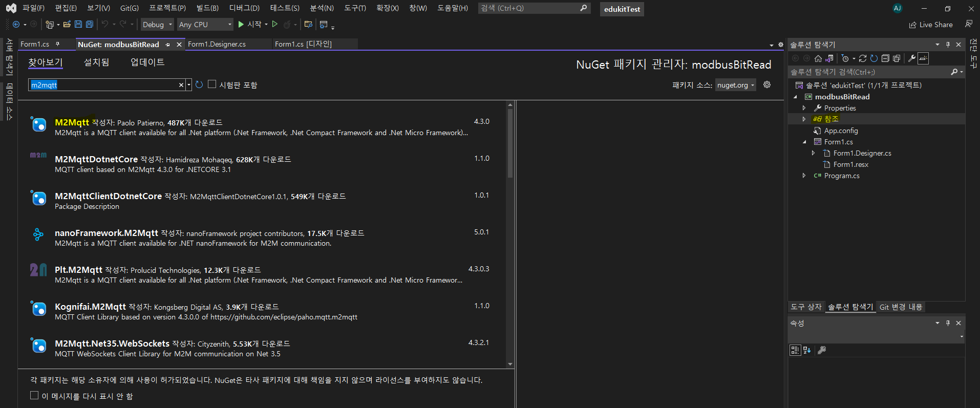This screenshot has width=980, height=408.
Task: Switch solution and folder views icon
Action: (829, 58)
